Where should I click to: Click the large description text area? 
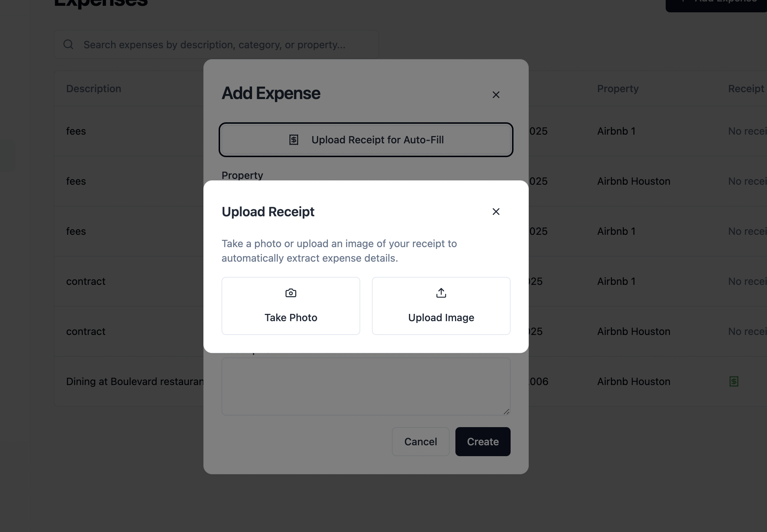(x=366, y=386)
